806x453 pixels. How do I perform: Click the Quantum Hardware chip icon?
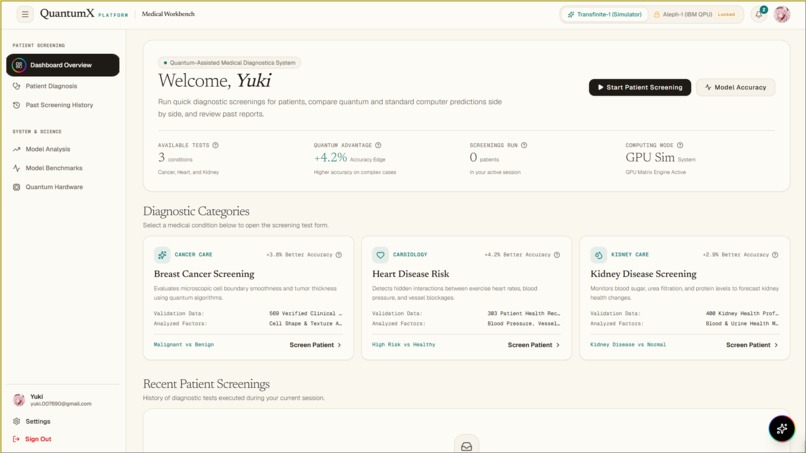click(x=16, y=187)
